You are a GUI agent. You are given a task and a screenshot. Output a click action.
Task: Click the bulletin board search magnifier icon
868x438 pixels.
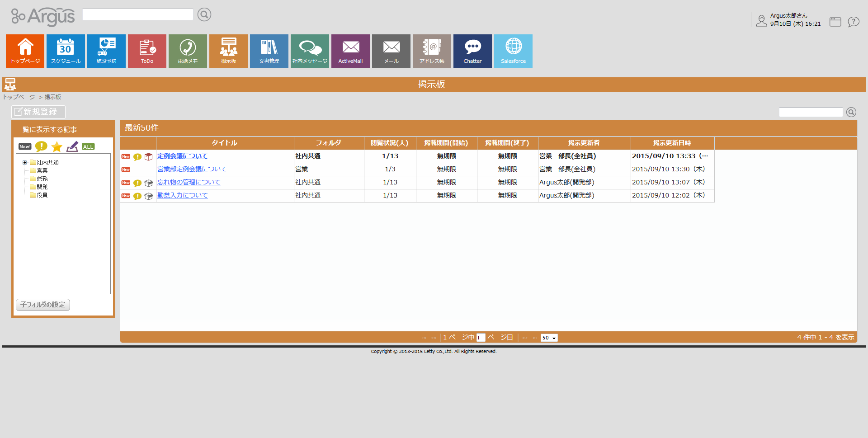851,112
